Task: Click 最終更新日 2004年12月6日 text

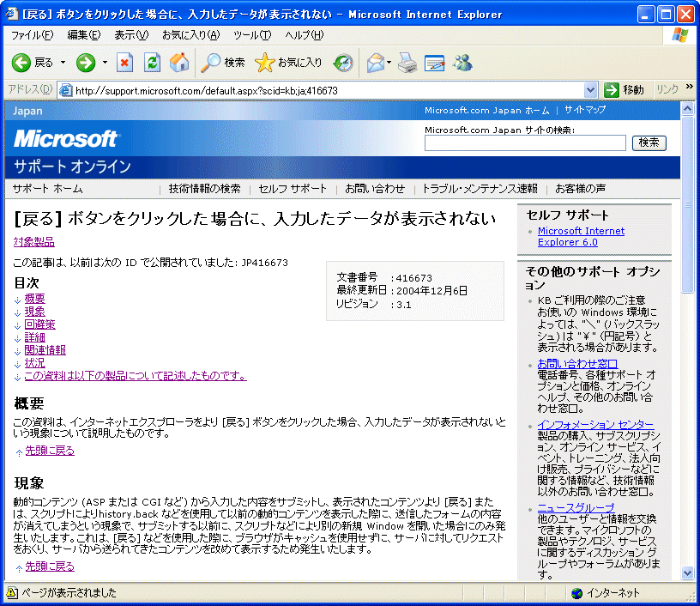Action: pos(401,291)
